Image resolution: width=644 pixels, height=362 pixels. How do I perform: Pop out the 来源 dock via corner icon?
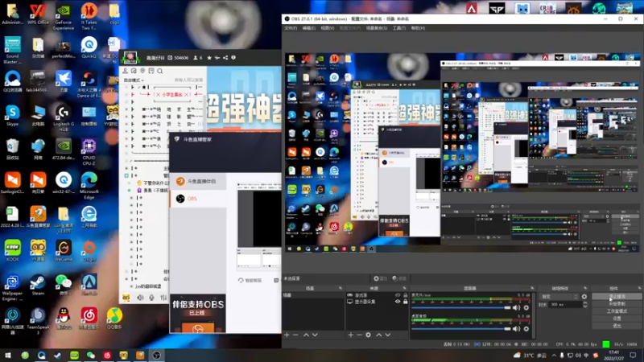tap(405, 288)
